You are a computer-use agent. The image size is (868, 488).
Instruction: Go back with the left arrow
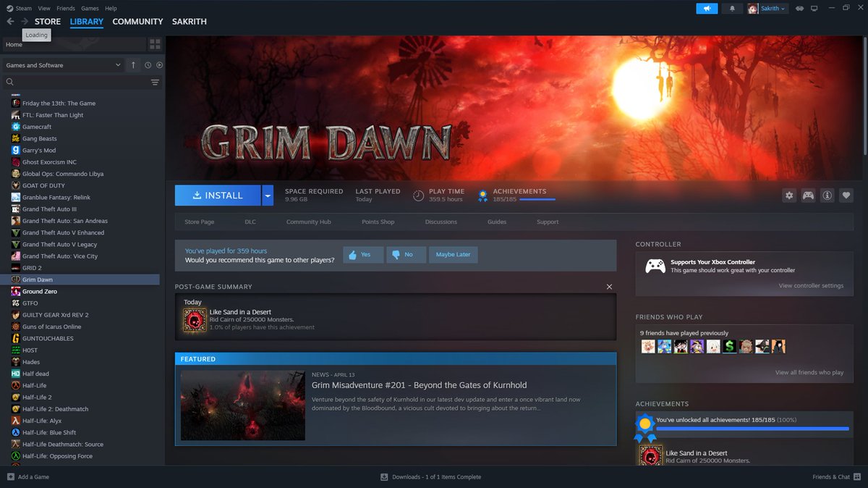point(10,22)
